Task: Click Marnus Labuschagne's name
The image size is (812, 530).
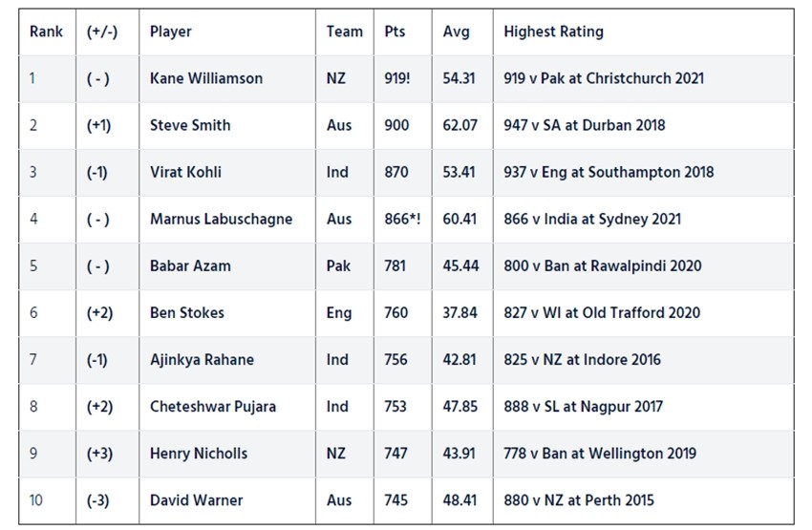Action: (x=221, y=219)
